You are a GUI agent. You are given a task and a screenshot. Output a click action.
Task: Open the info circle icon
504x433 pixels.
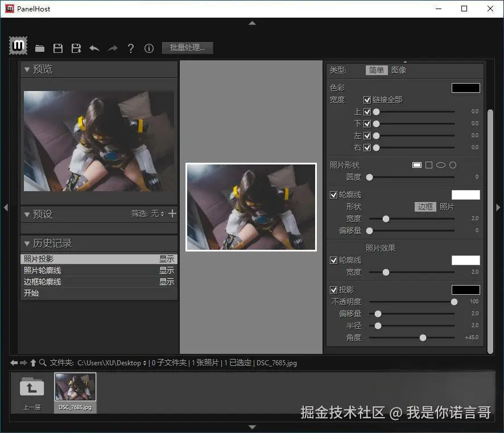(x=149, y=48)
